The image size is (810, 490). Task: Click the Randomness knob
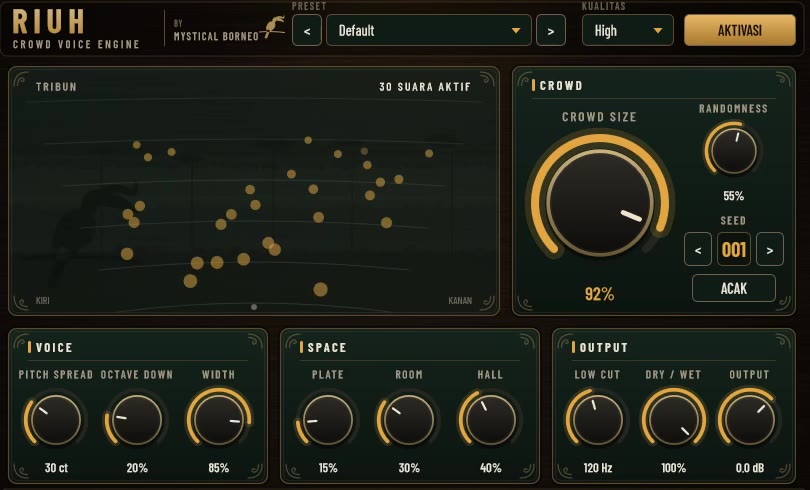[x=734, y=151]
